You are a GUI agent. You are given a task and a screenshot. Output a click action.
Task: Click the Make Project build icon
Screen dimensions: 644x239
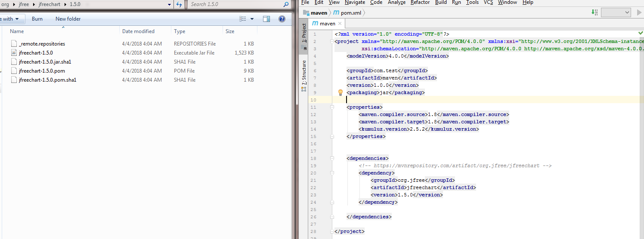(595, 12)
